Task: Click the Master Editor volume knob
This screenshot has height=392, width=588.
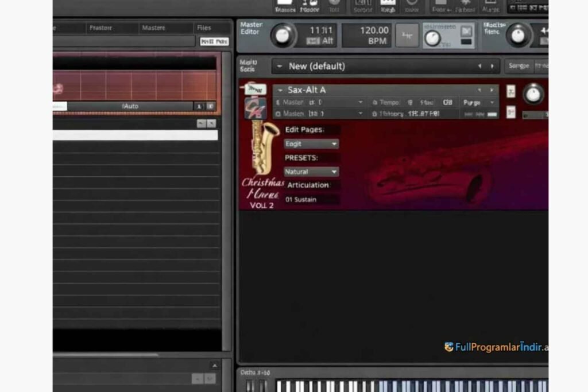Action: point(283,36)
